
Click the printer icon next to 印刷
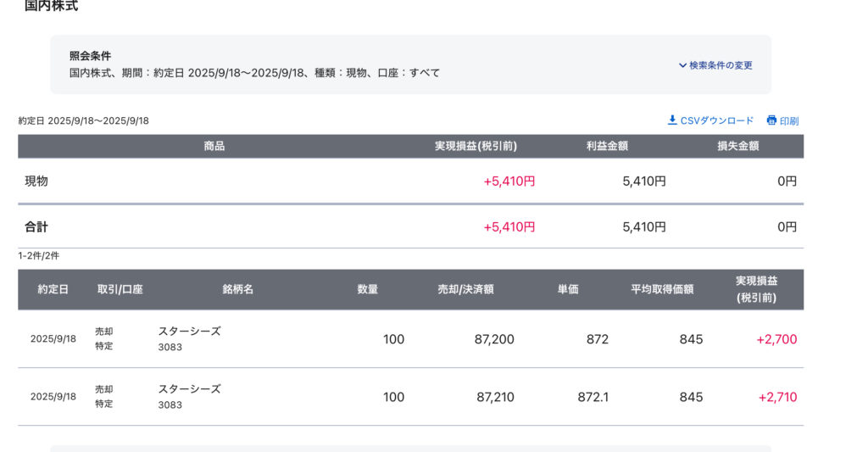click(x=771, y=120)
